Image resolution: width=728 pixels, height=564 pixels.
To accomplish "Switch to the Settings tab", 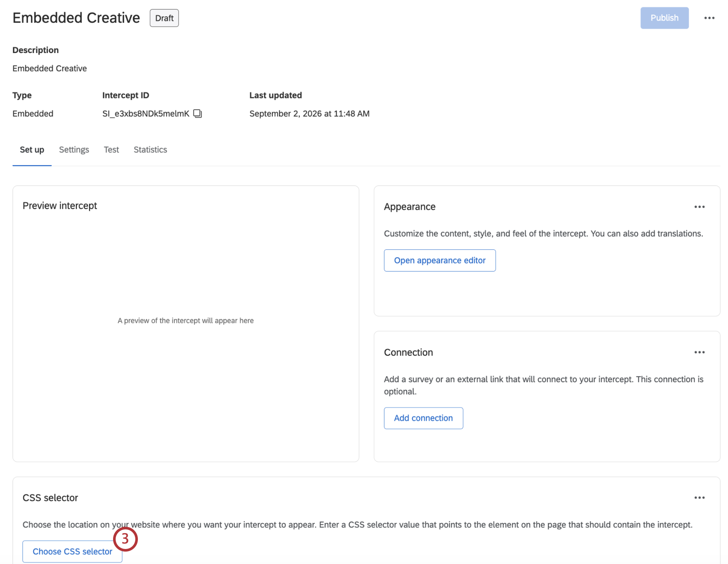I will [x=74, y=150].
